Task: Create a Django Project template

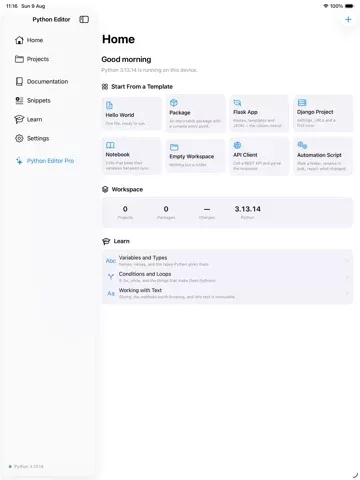Action: (x=323, y=114)
